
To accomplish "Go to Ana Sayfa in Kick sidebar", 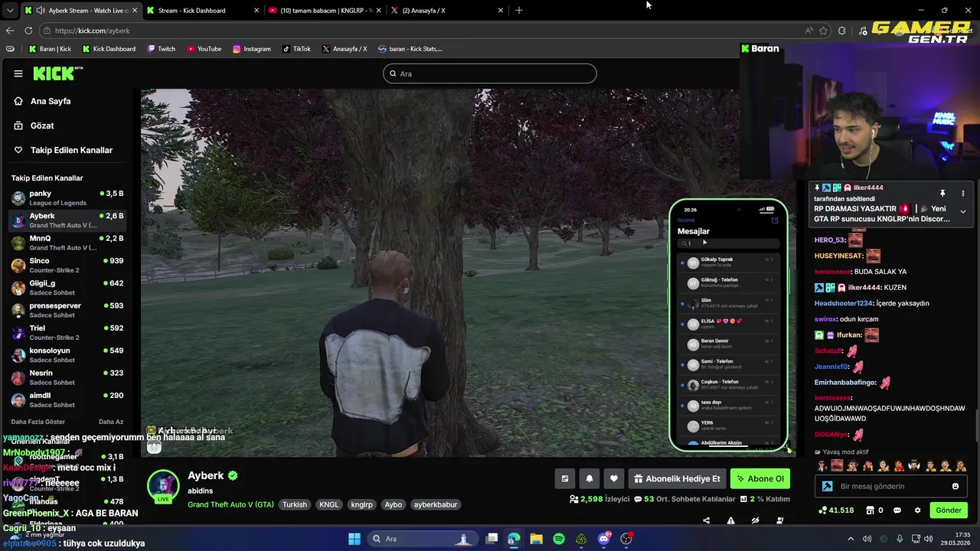I will [x=51, y=101].
